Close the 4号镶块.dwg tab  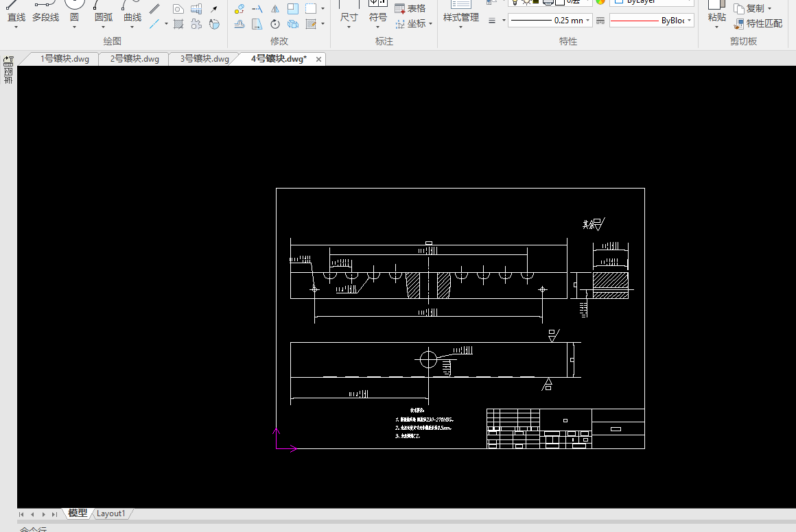coord(318,60)
